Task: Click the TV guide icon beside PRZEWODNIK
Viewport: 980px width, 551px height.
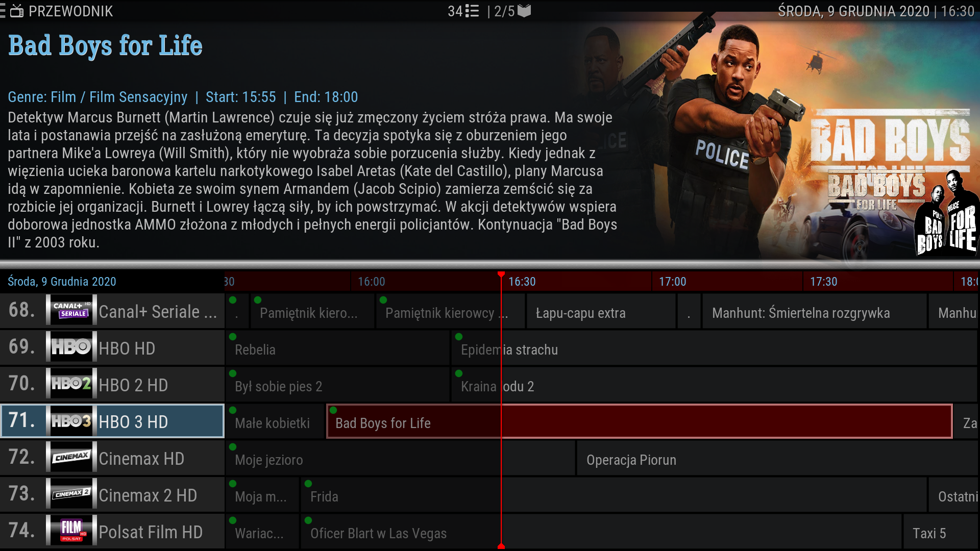Action: click(x=17, y=11)
